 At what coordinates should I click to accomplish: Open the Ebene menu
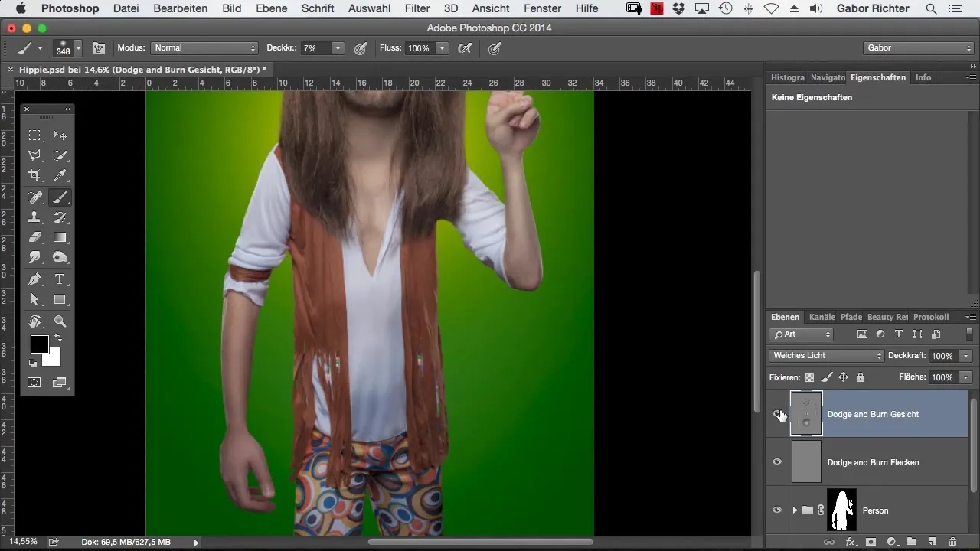tap(272, 8)
